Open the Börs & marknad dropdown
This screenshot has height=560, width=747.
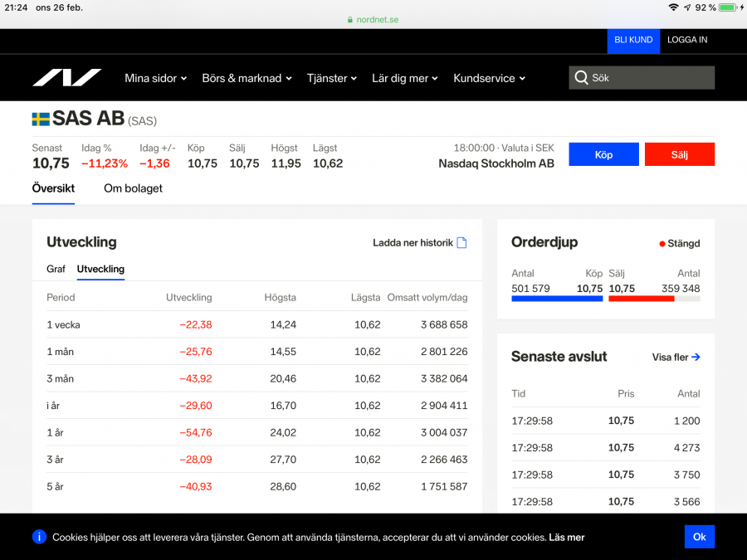coord(247,78)
